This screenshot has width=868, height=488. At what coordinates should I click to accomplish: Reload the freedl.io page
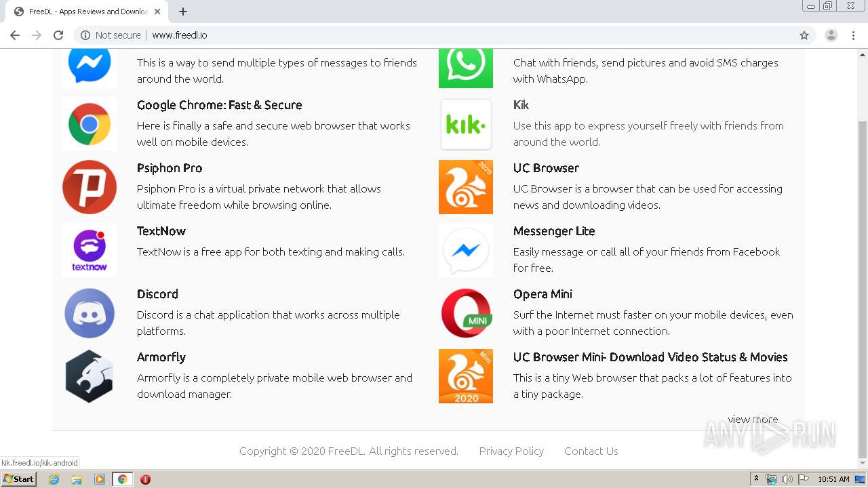coord(58,35)
